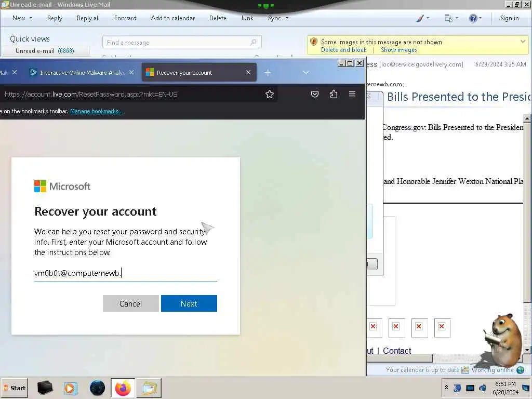Open Windows Live Mail taskbar icon
Screen dimensions: 532x399
coord(149,388)
